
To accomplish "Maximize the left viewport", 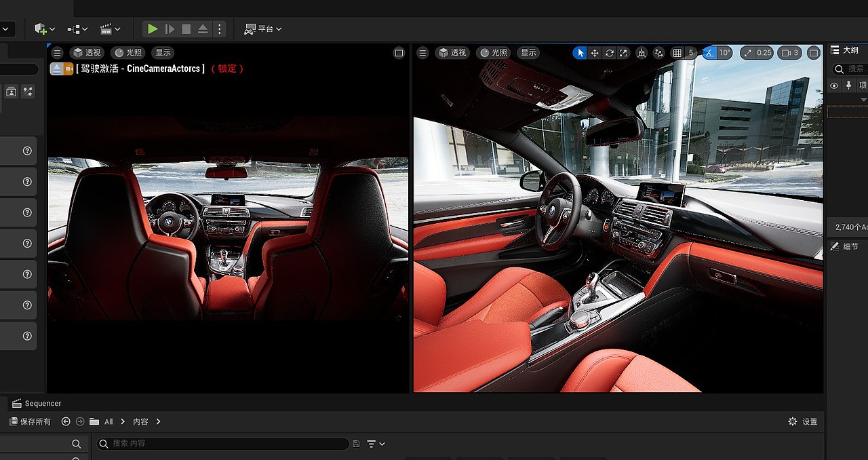I will pos(399,53).
